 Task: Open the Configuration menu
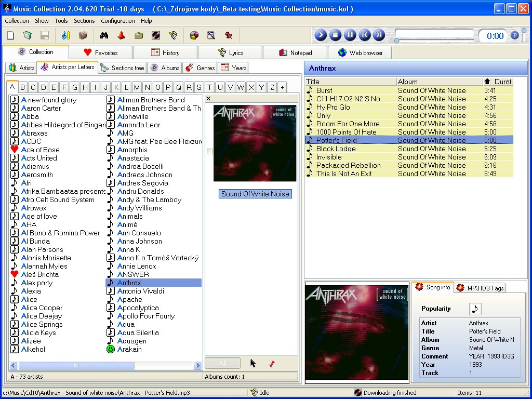118,21
